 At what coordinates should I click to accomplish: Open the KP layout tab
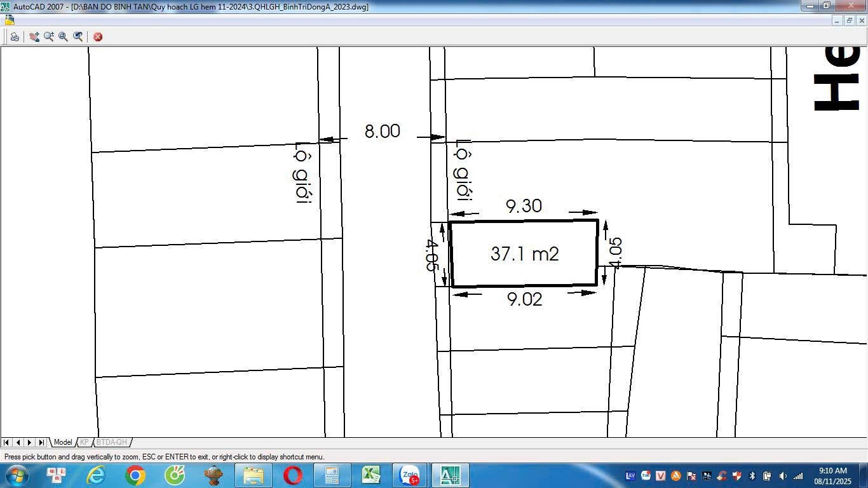pos(84,442)
